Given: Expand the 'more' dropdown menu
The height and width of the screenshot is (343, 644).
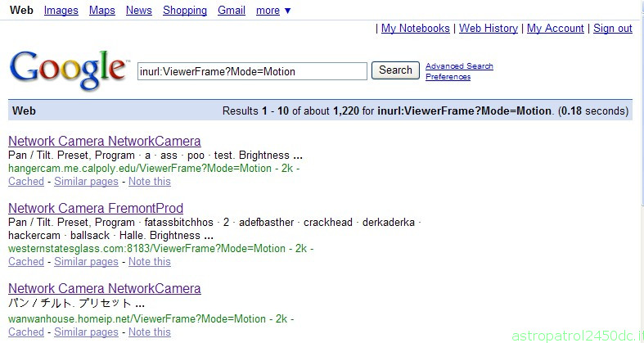Looking at the screenshot, I should [x=273, y=11].
